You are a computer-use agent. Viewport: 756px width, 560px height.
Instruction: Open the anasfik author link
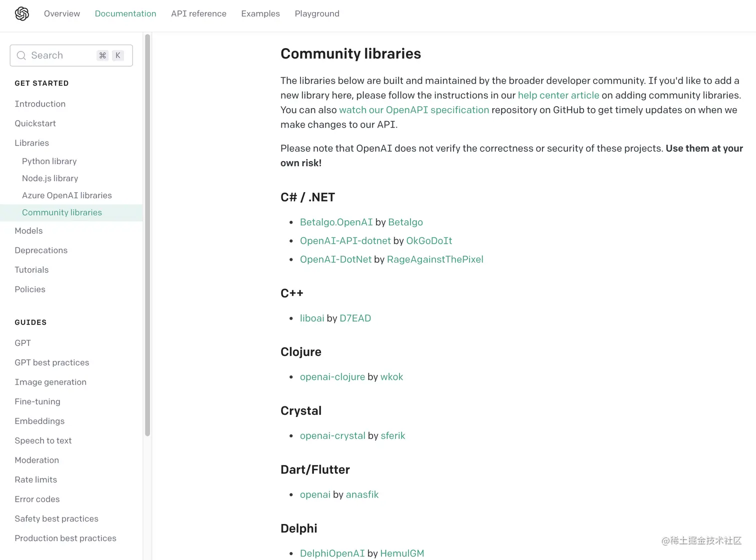click(x=362, y=494)
